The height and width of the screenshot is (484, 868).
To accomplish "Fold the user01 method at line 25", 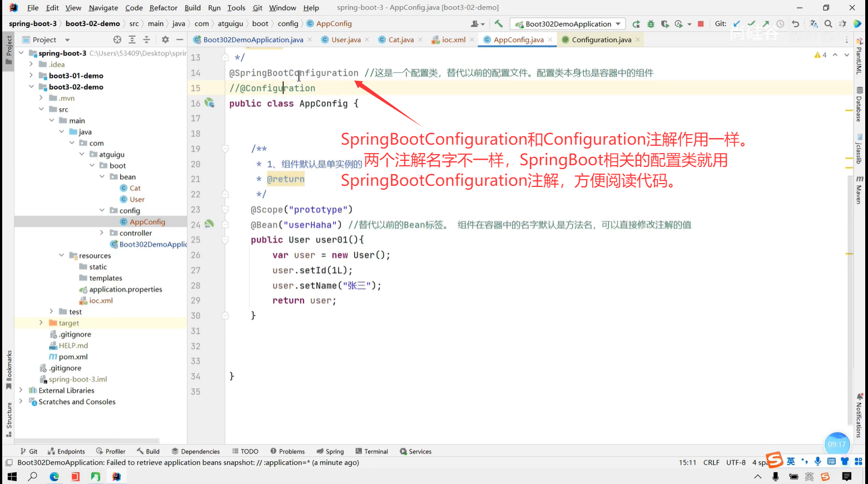I will coord(225,240).
